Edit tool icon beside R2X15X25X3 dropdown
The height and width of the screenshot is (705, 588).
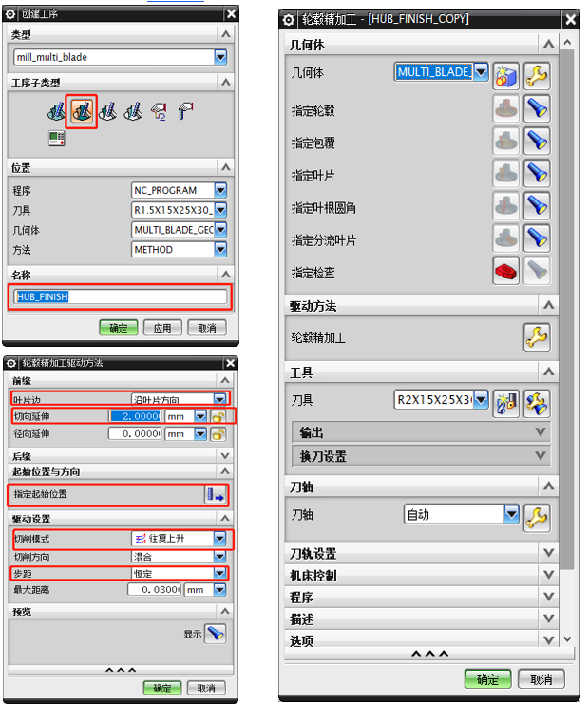click(x=537, y=403)
